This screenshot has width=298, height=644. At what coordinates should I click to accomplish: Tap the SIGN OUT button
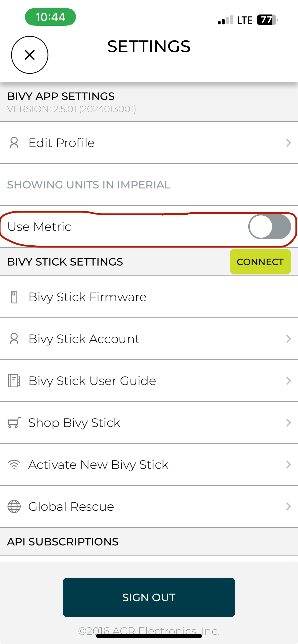tap(149, 597)
